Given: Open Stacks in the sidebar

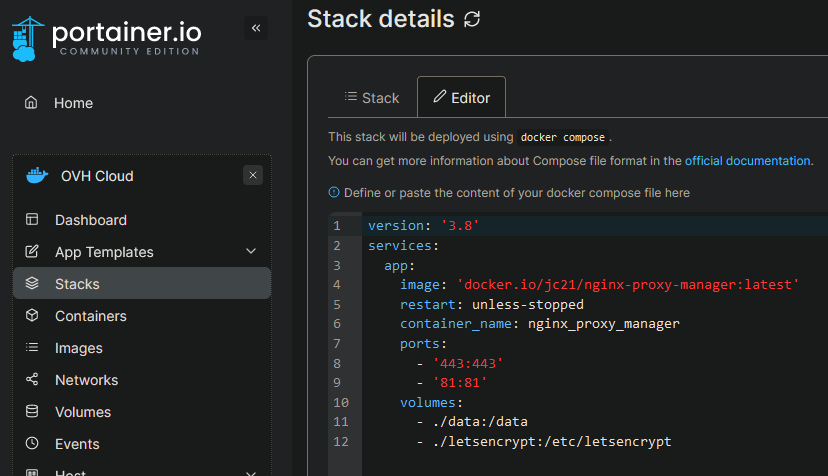Looking at the screenshot, I should click(x=77, y=284).
